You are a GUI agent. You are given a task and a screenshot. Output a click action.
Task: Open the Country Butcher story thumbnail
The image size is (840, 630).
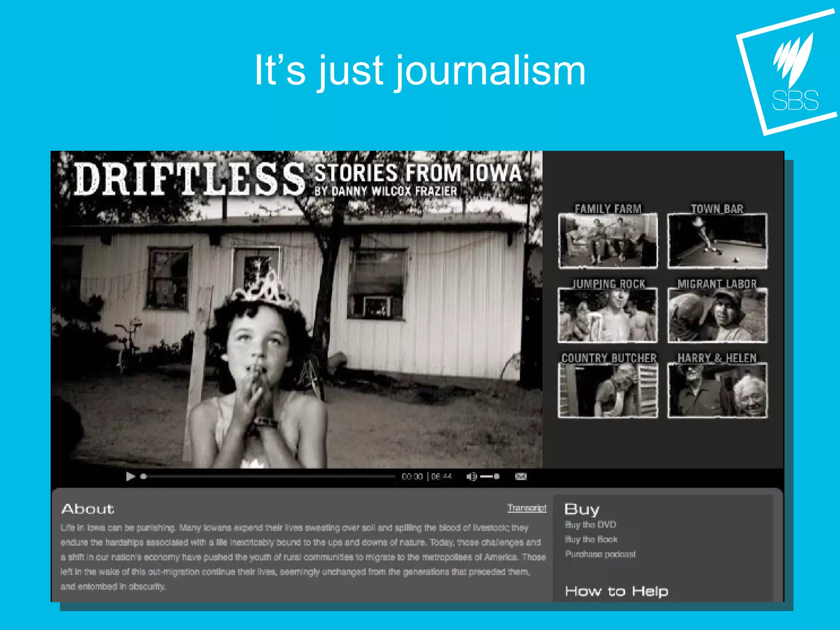click(608, 390)
